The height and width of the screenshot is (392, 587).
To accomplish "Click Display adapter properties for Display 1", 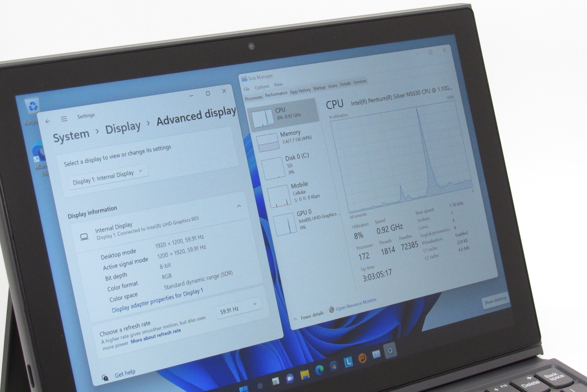I will (157, 300).
